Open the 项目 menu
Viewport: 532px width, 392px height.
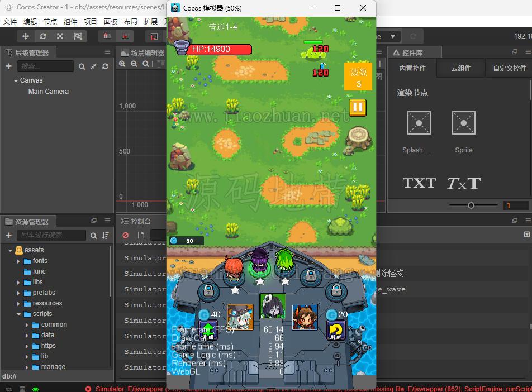click(91, 22)
